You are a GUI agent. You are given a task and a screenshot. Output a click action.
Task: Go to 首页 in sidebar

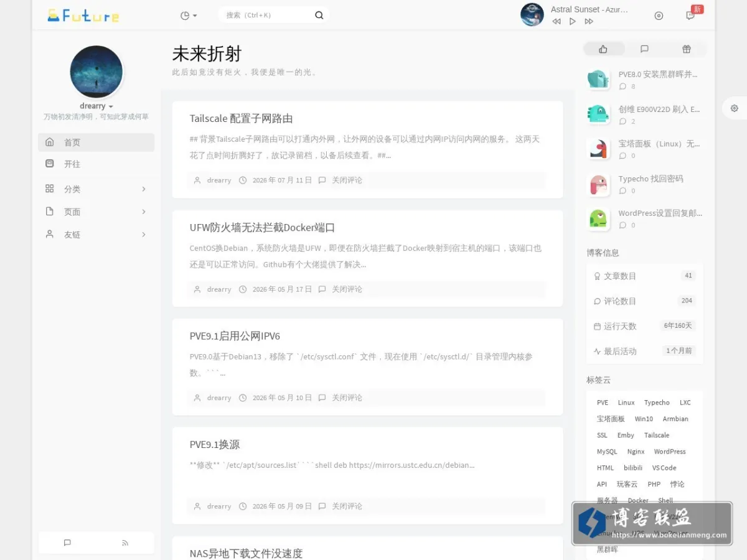coord(96,142)
